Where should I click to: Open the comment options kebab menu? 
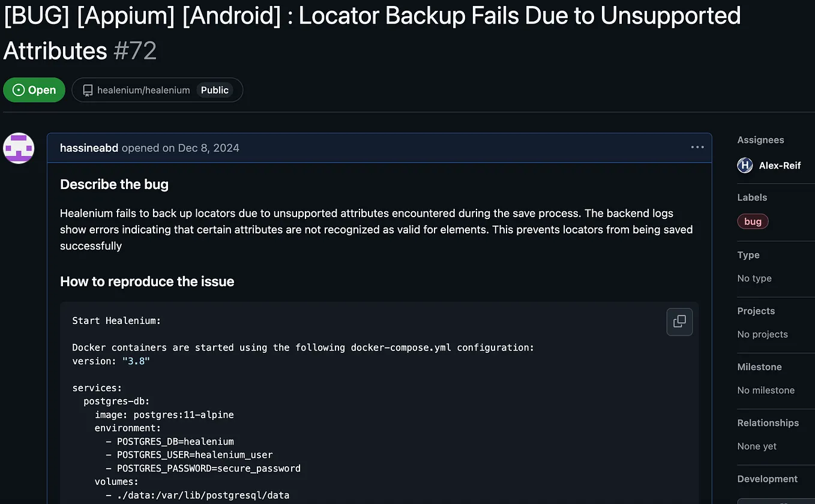(x=697, y=147)
